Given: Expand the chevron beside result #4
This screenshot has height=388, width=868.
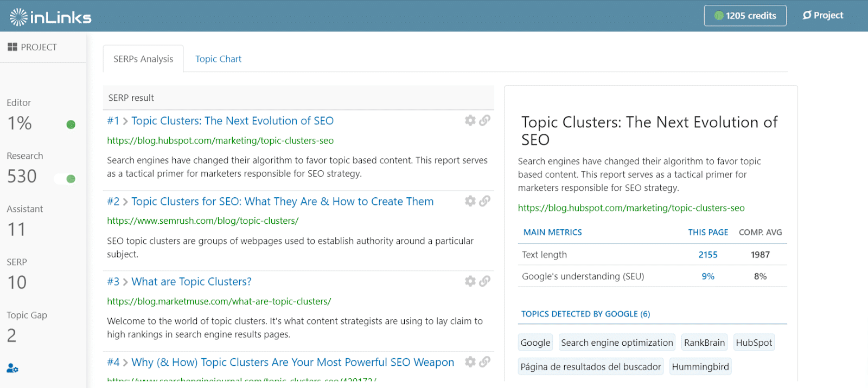Looking at the screenshot, I should pyautogui.click(x=125, y=363).
